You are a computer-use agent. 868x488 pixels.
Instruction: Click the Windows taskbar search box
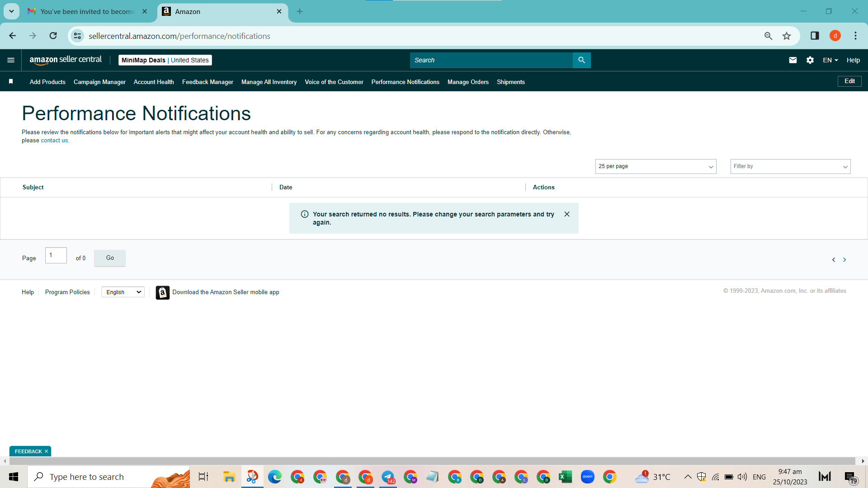pos(108,477)
